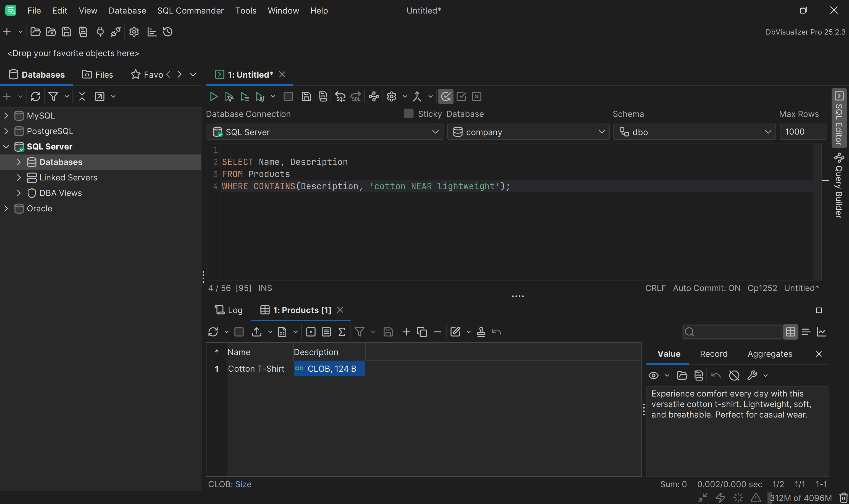This screenshot has height=504, width=849.
Task: Open the dbo schema dropdown
Action: [x=695, y=132]
